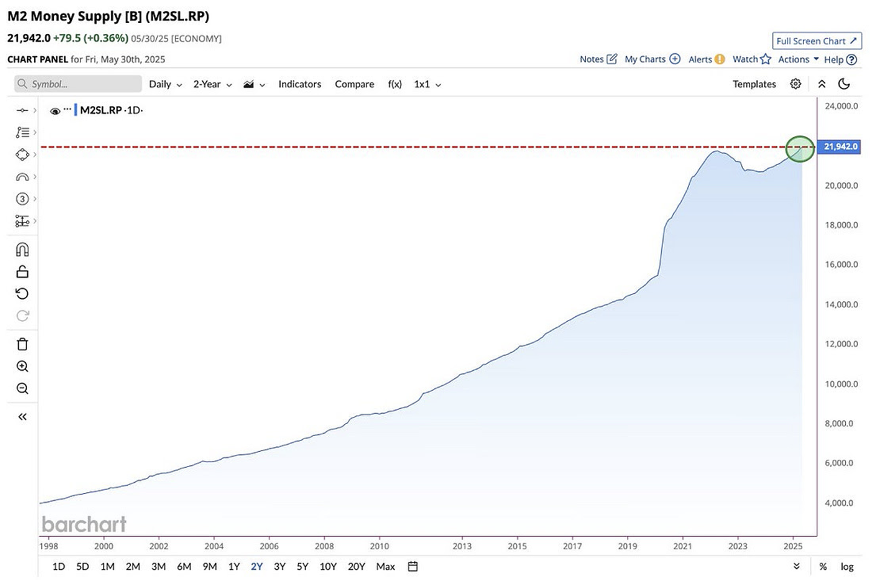This screenshot has height=588, width=870.
Task: Open the chart type selector
Action: pos(254,84)
